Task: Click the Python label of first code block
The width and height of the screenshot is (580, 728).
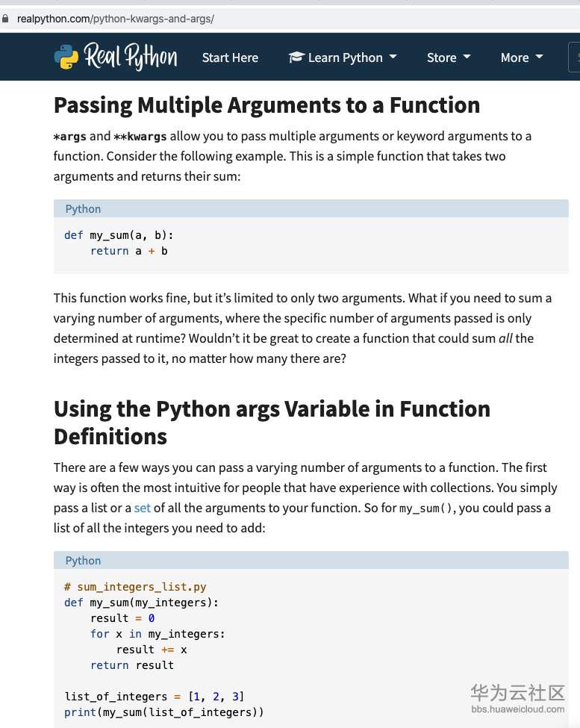Action: pos(83,209)
